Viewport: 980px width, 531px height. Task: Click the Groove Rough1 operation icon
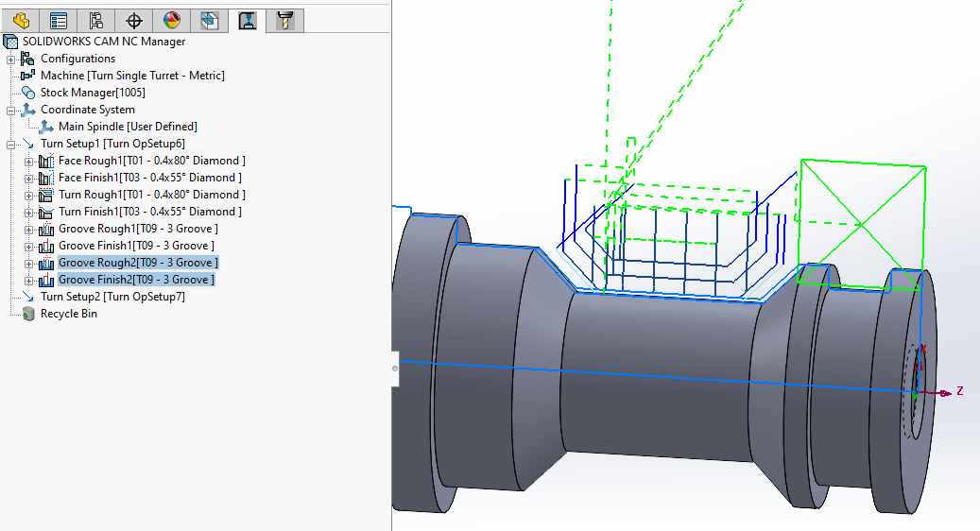(x=47, y=229)
